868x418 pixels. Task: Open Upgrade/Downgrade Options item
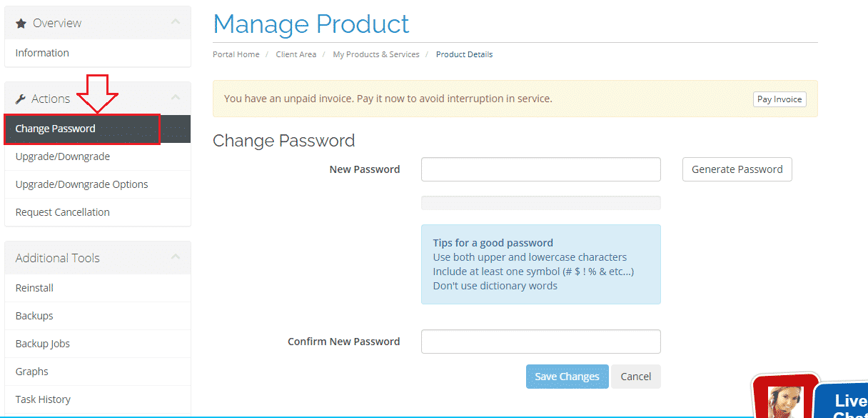pyautogui.click(x=82, y=184)
